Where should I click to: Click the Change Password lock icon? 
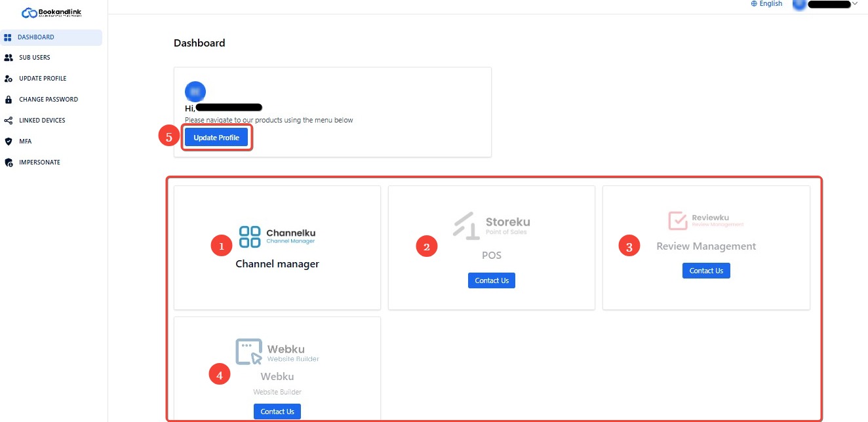tap(8, 100)
